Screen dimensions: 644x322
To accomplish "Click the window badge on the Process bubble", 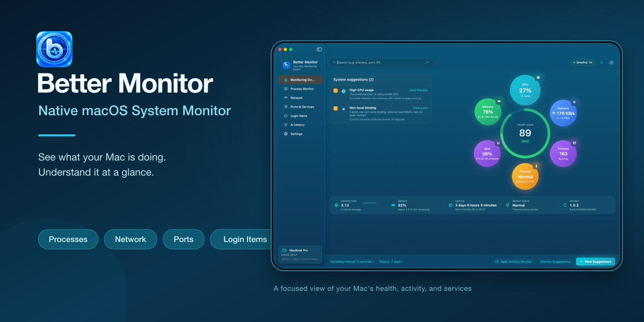I will coord(574,143).
